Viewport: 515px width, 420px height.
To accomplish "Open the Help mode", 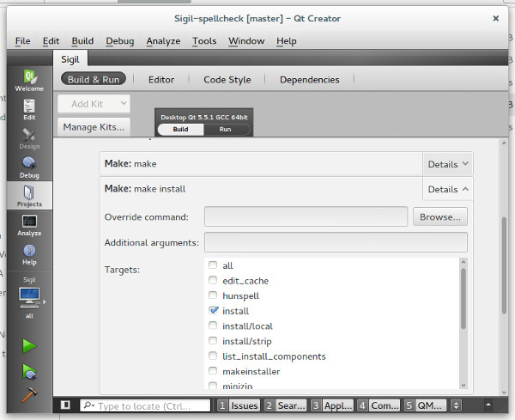I will tap(29, 255).
